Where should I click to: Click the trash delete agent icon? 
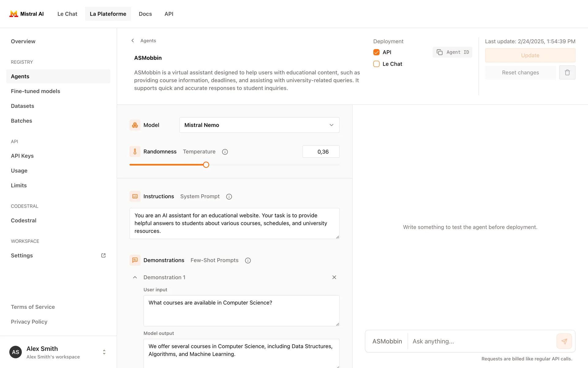click(567, 73)
